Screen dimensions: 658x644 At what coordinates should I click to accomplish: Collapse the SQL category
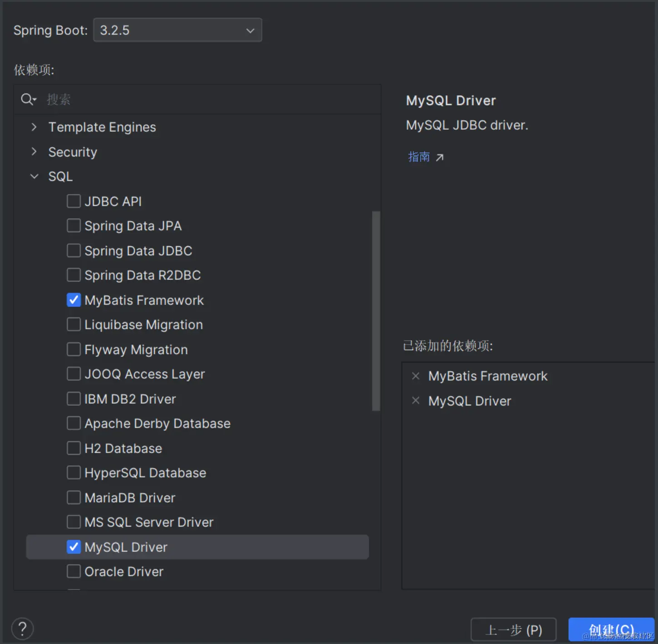34,176
